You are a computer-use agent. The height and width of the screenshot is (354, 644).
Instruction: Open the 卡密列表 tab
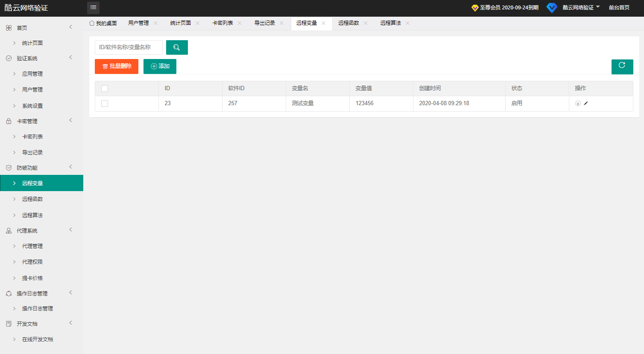tap(223, 24)
